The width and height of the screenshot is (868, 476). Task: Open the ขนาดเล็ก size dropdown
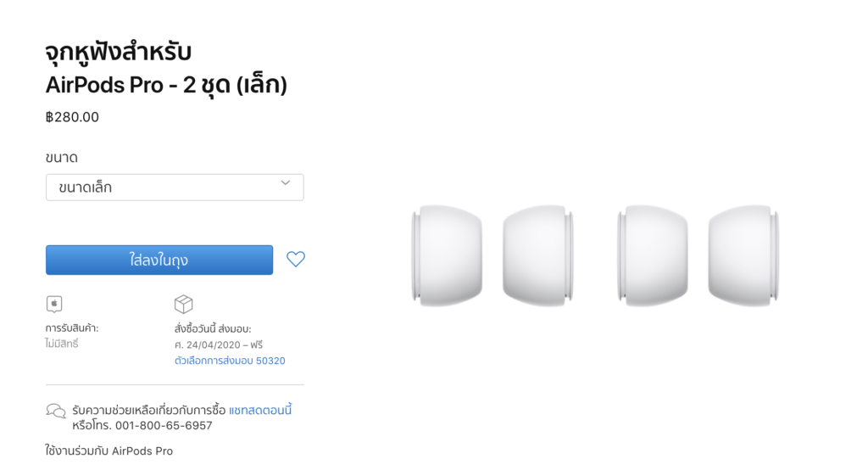pos(175,188)
